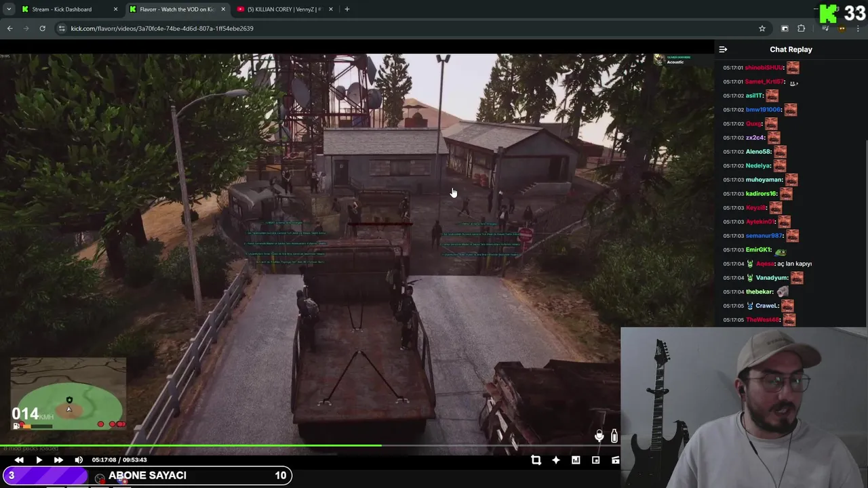Go back to previous page

click(x=9, y=28)
